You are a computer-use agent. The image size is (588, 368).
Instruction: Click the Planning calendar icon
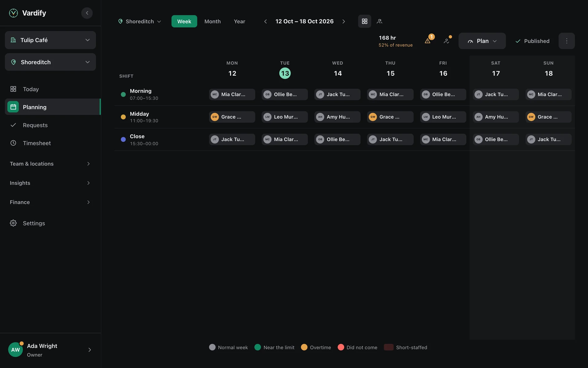click(x=13, y=107)
